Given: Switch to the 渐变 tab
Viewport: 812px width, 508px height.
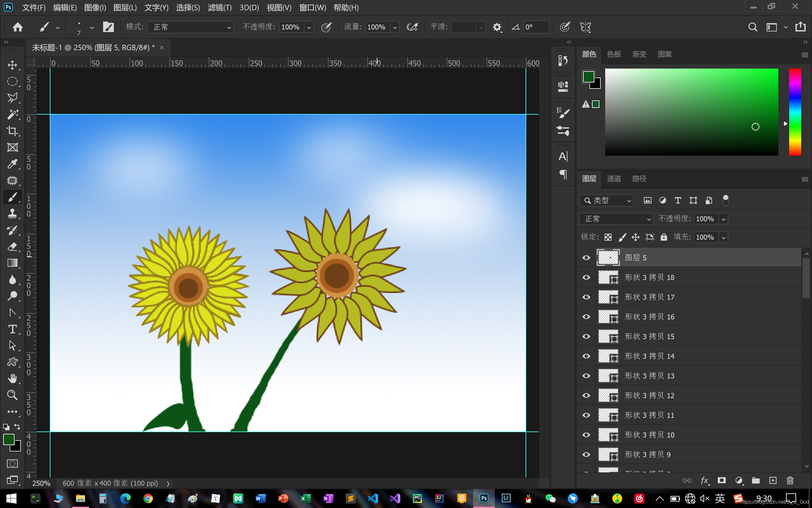Looking at the screenshot, I should (x=639, y=54).
